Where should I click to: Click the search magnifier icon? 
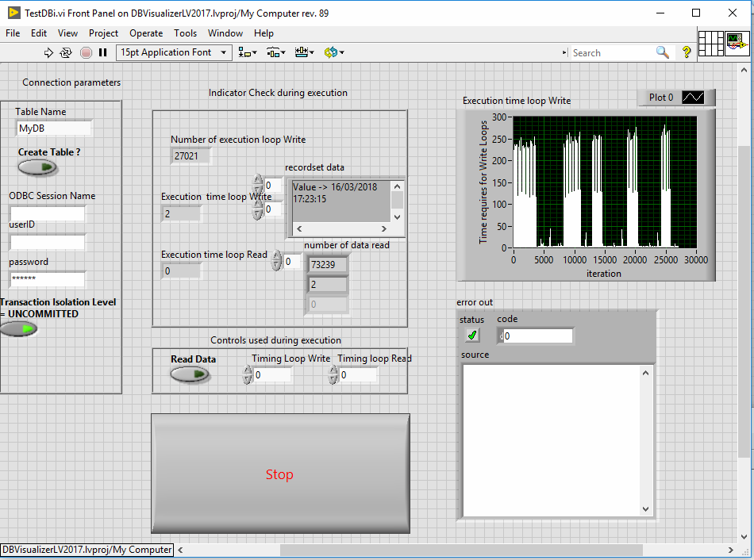[662, 52]
